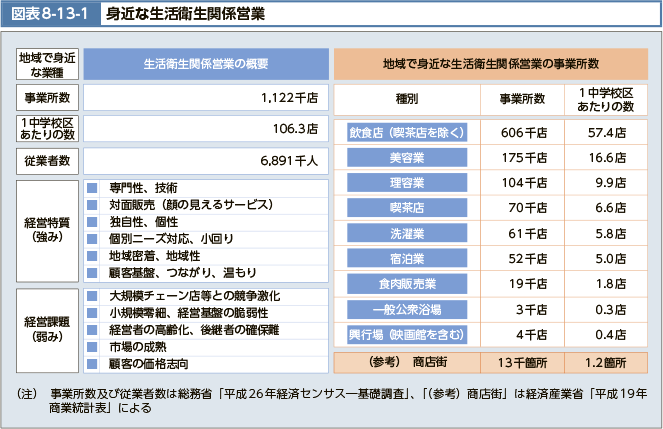
Task: Click the 飲食店（喫茶店を除く） button
Action: point(406,132)
